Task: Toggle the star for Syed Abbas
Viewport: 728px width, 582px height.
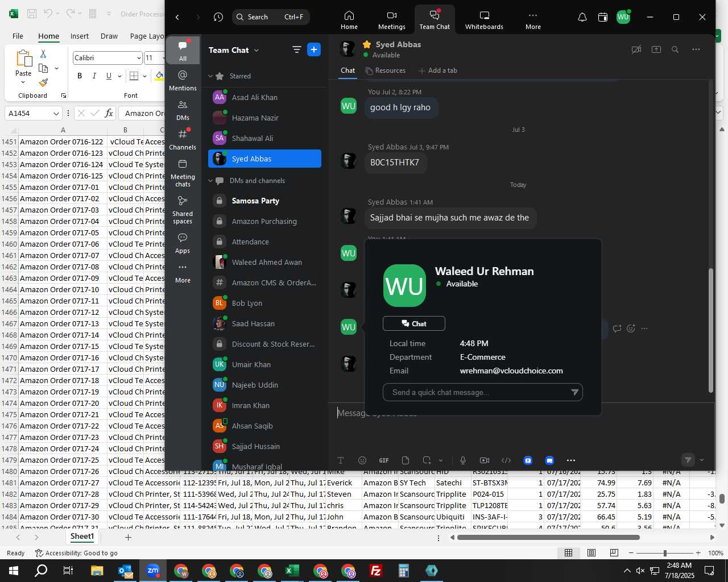Action: click(367, 44)
